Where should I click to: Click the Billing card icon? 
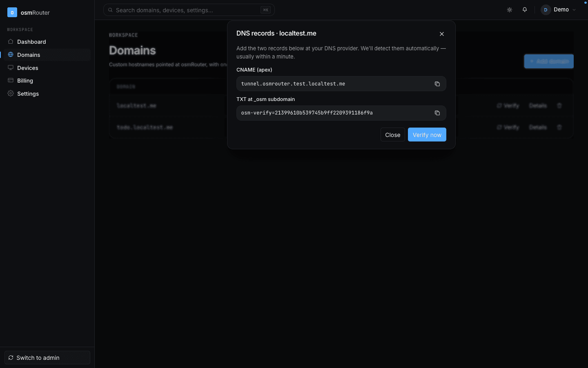[x=11, y=81]
